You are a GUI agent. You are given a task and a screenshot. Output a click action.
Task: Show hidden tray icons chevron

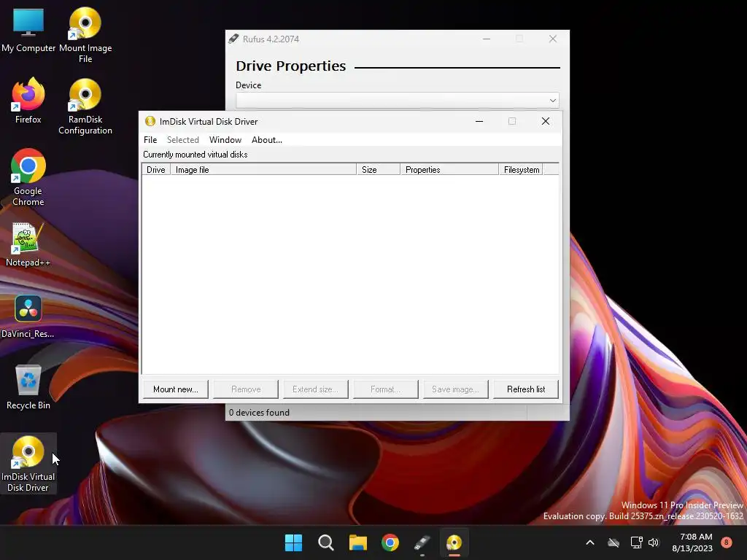coord(589,542)
